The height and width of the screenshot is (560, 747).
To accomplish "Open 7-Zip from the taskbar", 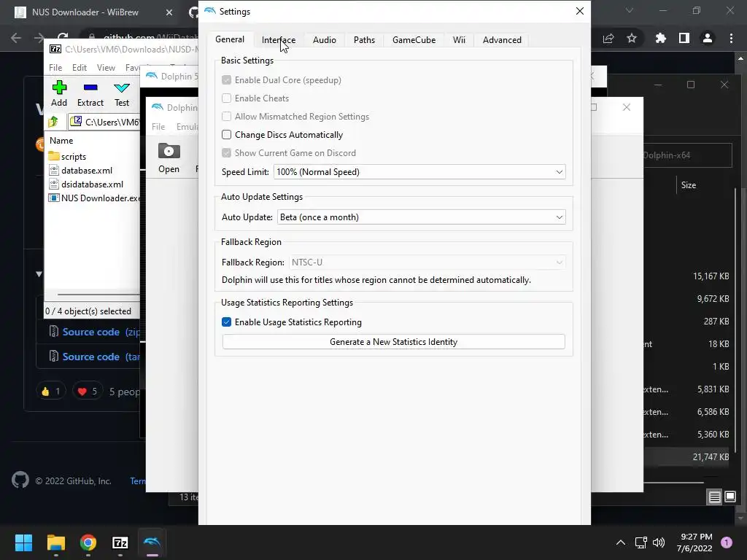I will 120,542.
